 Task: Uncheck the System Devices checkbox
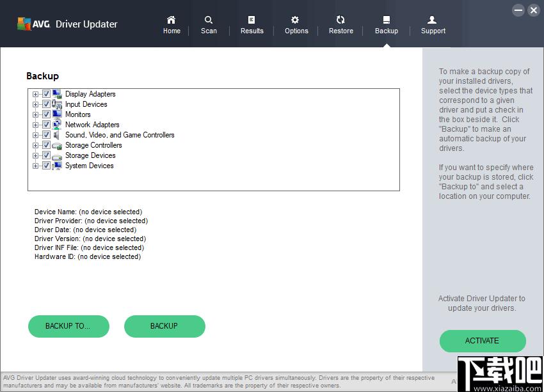[46, 166]
